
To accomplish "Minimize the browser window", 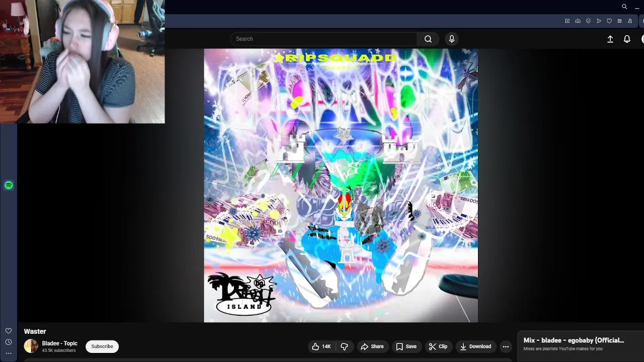I will 637,8.
